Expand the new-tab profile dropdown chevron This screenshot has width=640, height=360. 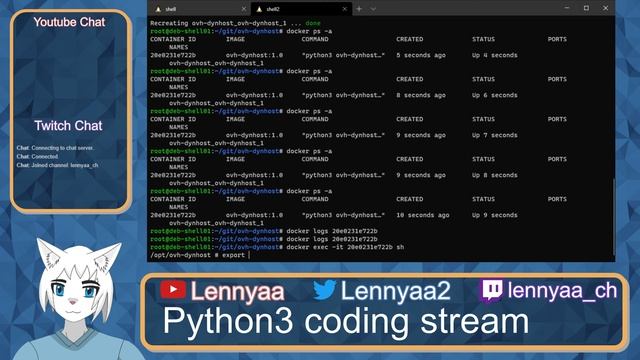tap(373, 9)
